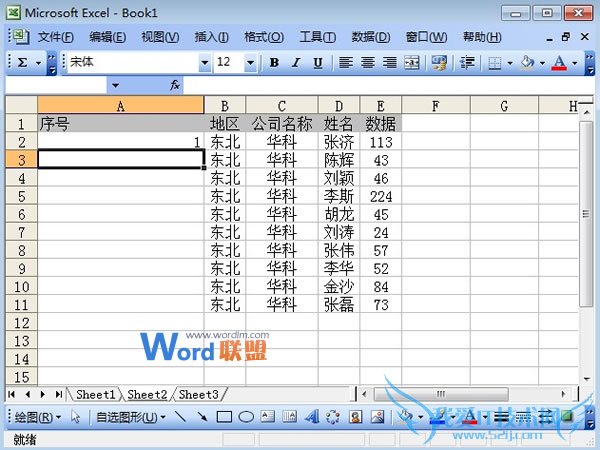
Task: Open the 窗口(W) menu
Action: [x=426, y=37]
